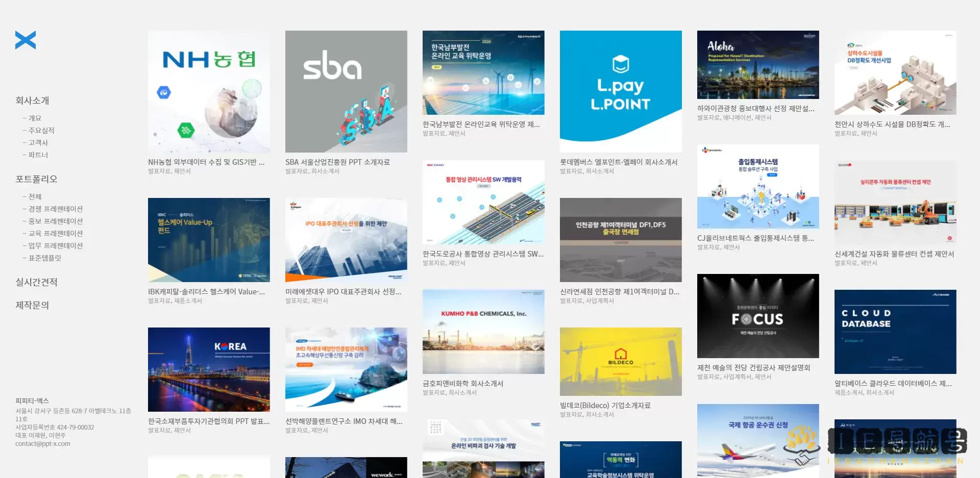Select 주요실적 submenu item
Viewport: 980px width, 478px height.
pyautogui.click(x=41, y=131)
